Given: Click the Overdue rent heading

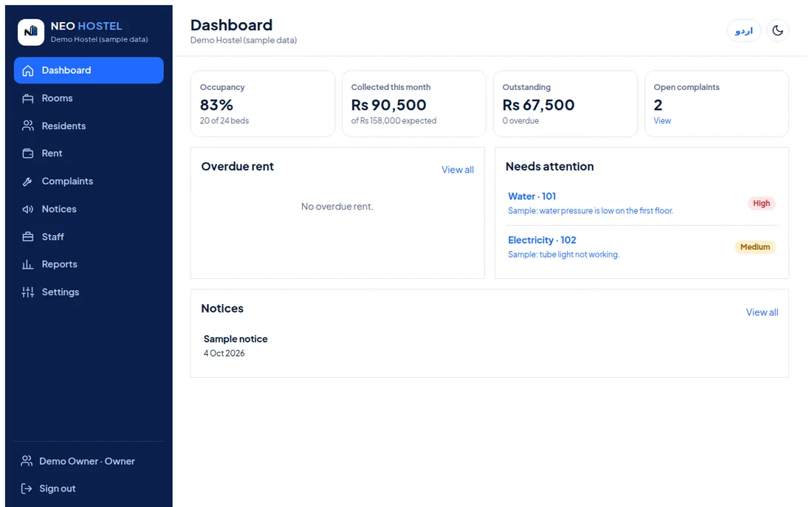Looking at the screenshot, I should click(x=237, y=166).
